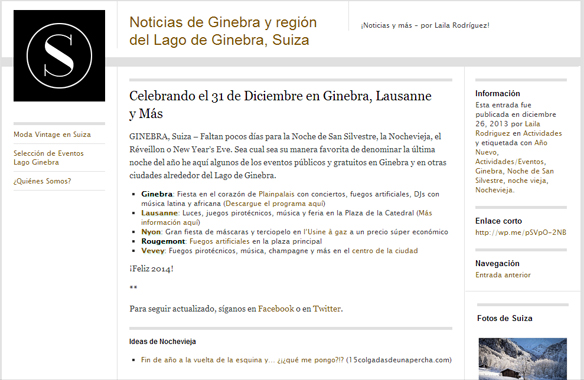
Task: Open the Vevey link
Action: click(x=152, y=251)
